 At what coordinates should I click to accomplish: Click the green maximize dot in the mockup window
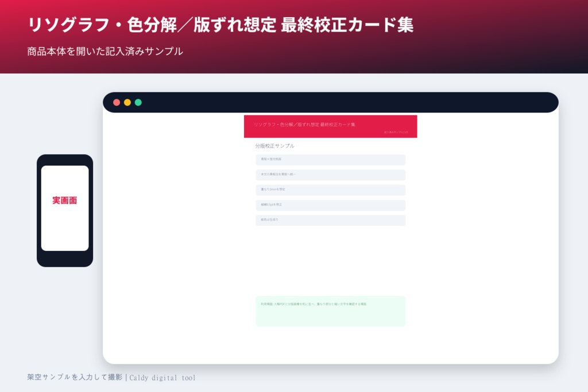coord(138,102)
